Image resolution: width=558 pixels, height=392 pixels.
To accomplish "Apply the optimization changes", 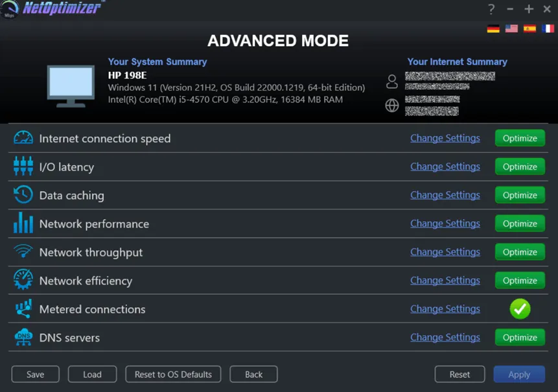I will pos(518,374).
